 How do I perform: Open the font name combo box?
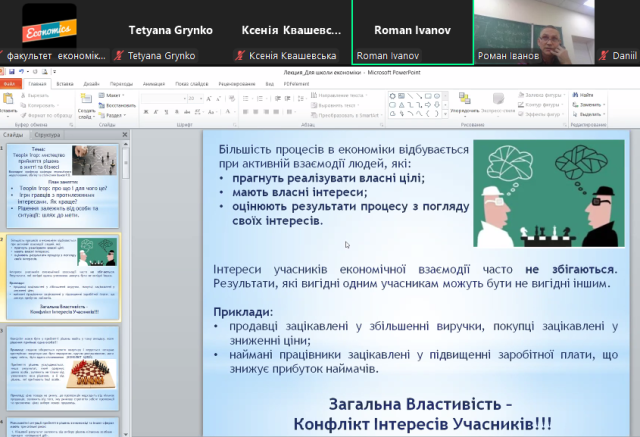(x=164, y=98)
